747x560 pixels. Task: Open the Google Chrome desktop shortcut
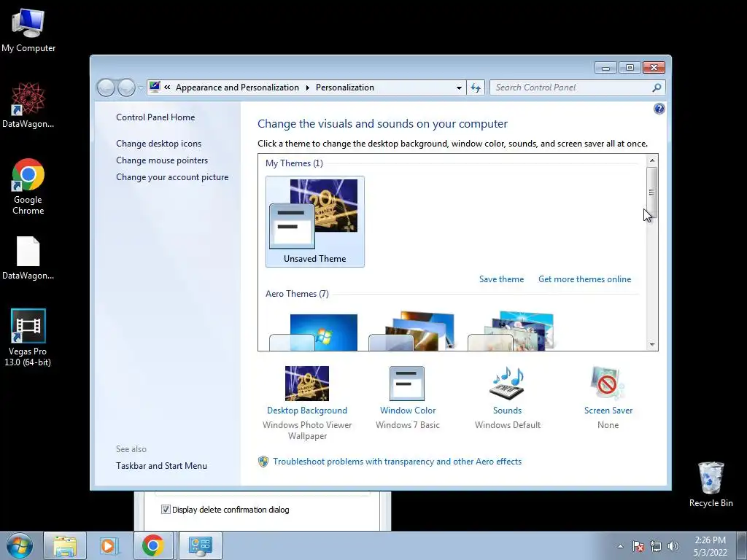pos(28,187)
